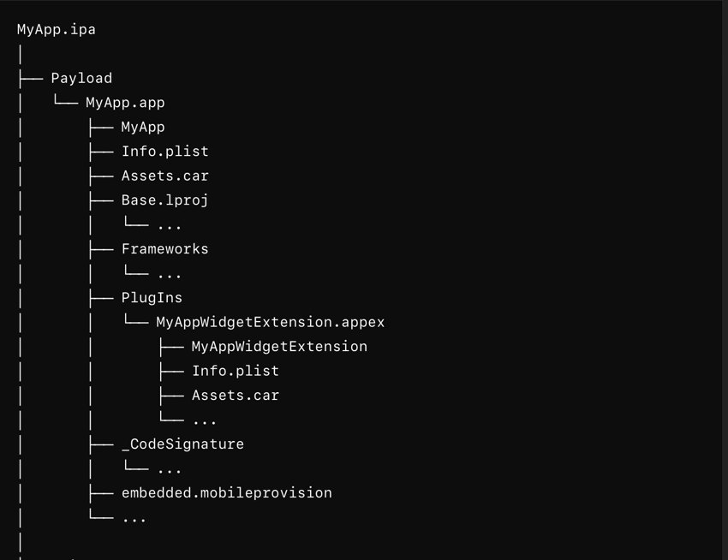This screenshot has height=560, width=728.
Task: Open the _CodeSignature folder
Action: pos(182,444)
